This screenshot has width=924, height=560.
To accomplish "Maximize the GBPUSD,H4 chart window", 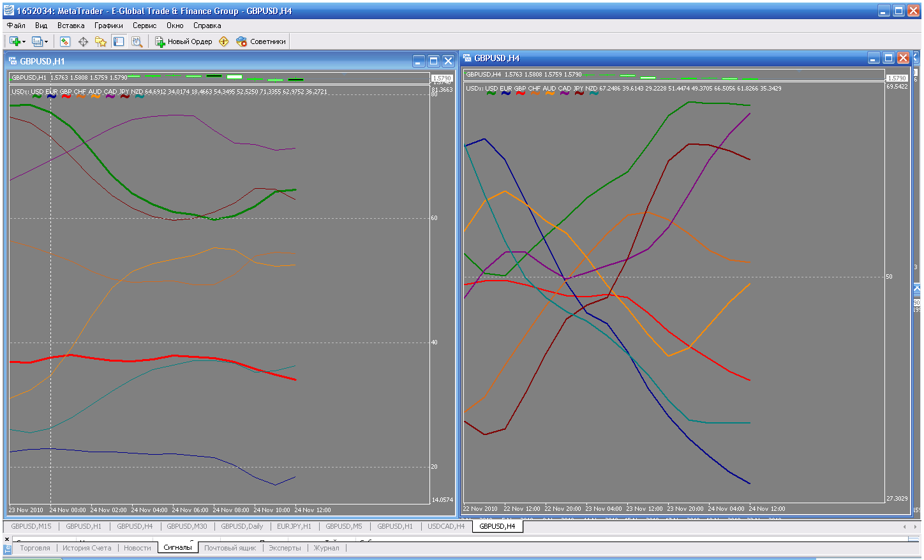I will tap(888, 58).
